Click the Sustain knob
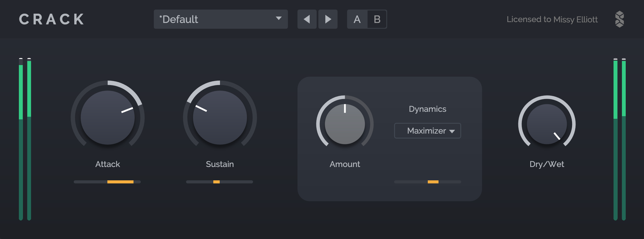 (x=220, y=118)
